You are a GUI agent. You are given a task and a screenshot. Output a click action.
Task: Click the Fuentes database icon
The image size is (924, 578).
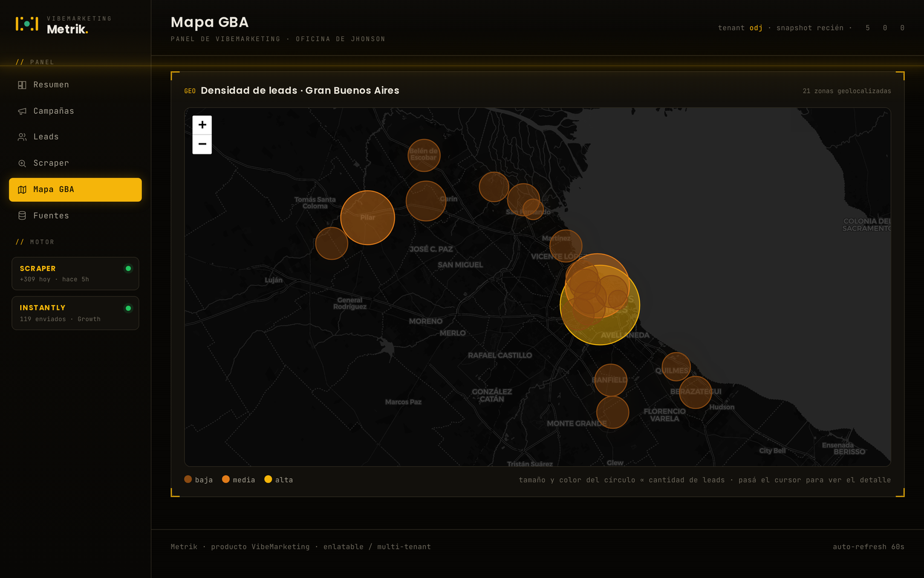coord(22,216)
